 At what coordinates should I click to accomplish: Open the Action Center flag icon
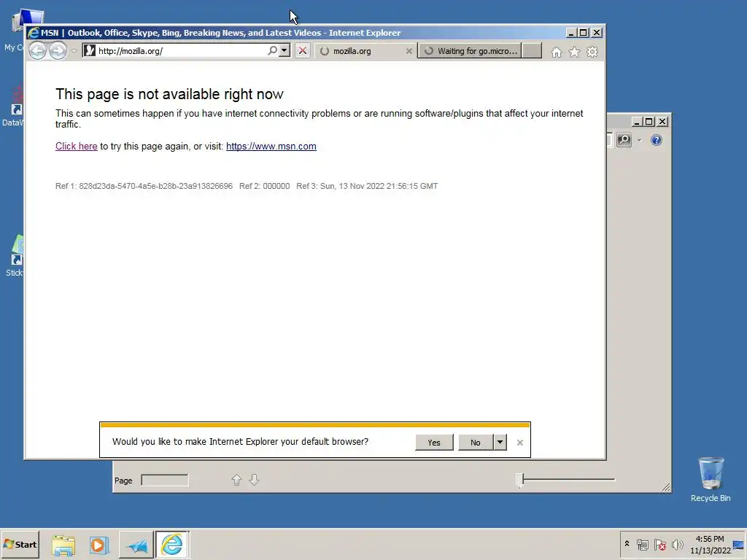(x=659, y=544)
